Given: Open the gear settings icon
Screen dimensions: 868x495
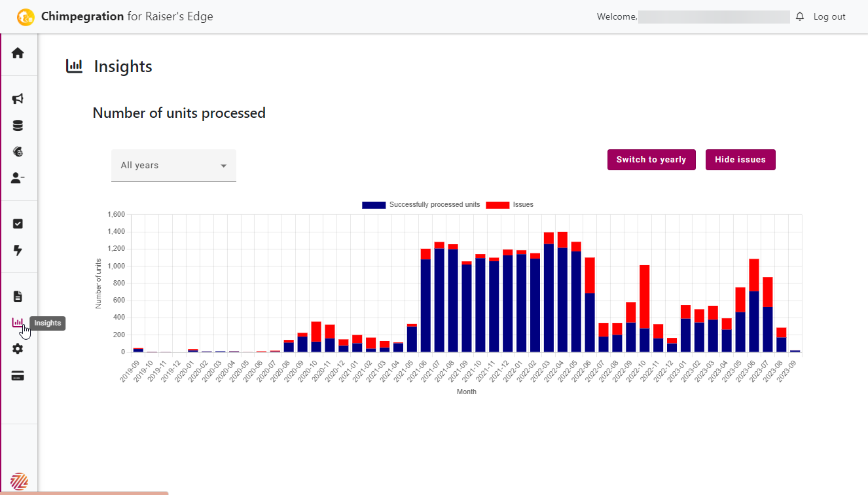Looking at the screenshot, I should [18, 349].
